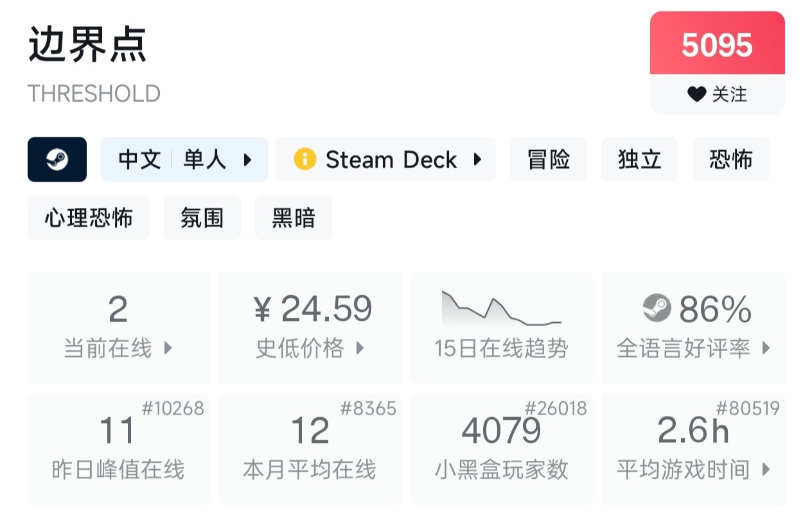This screenshot has height=516, width=812.
Task: Expand Steam Deck compatibility details
Action: (x=477, y=159)
